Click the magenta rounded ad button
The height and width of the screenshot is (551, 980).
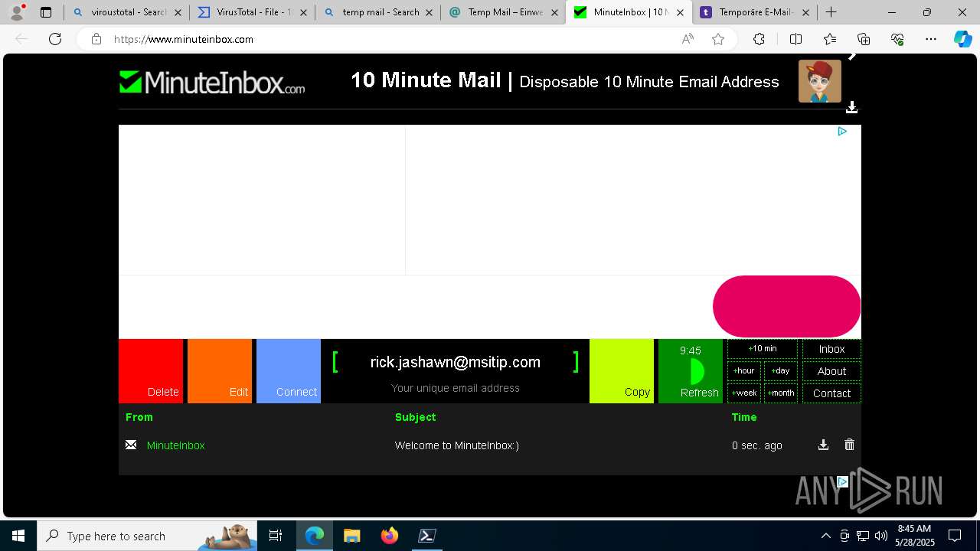786,306
